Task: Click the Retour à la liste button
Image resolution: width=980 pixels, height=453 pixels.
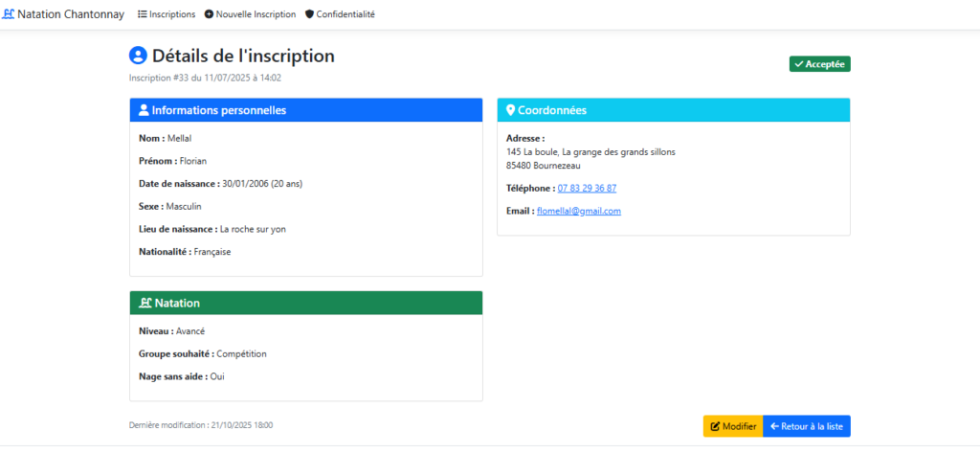Action: coord(807,426)
